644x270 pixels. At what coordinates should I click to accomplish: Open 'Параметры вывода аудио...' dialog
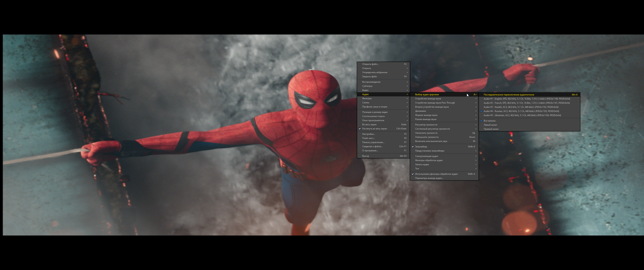pos(429,178)
